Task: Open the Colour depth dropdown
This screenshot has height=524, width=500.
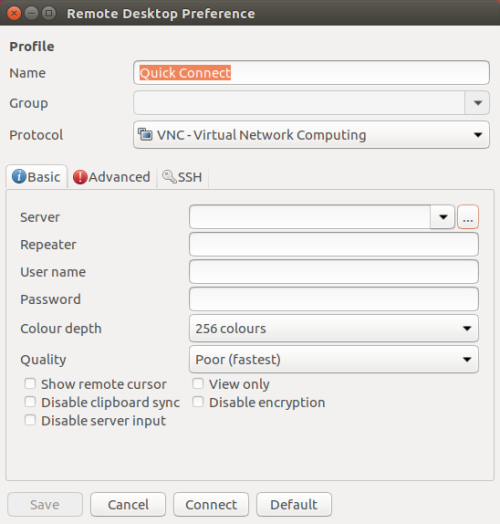Action: [334, 329]
